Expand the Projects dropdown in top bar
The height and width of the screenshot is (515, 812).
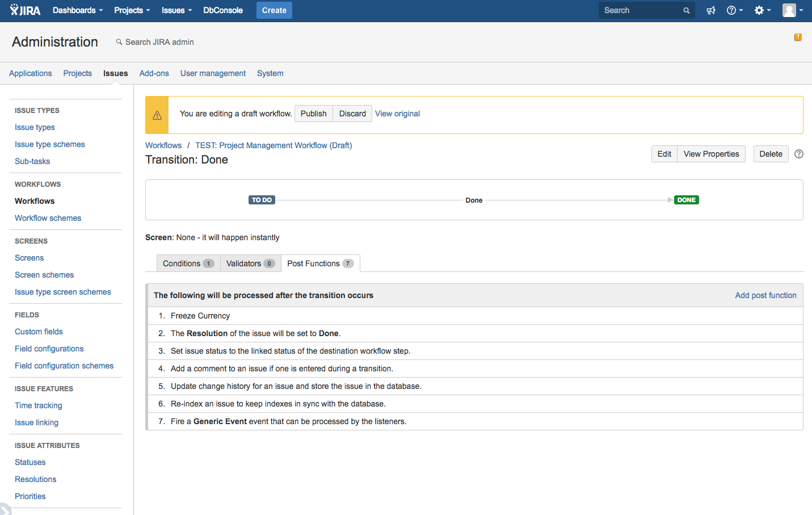(132, 10)
